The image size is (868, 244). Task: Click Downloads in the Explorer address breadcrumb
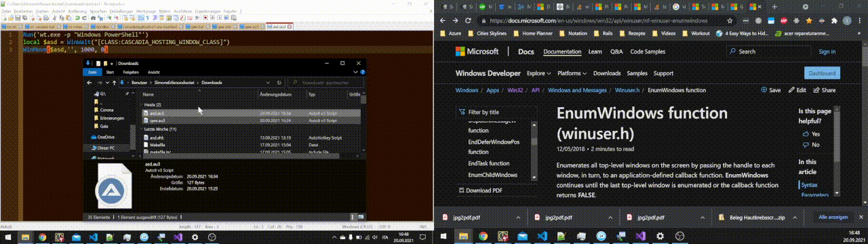(x=212, y=83)
